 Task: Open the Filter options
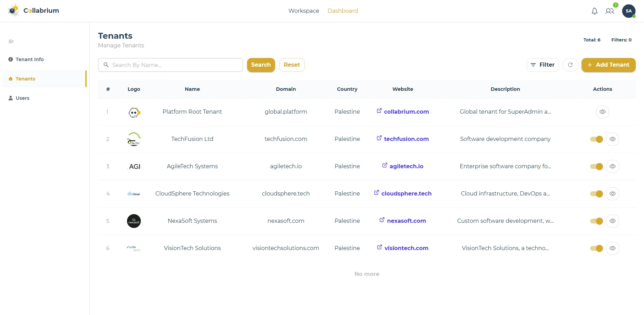(543, 65)
